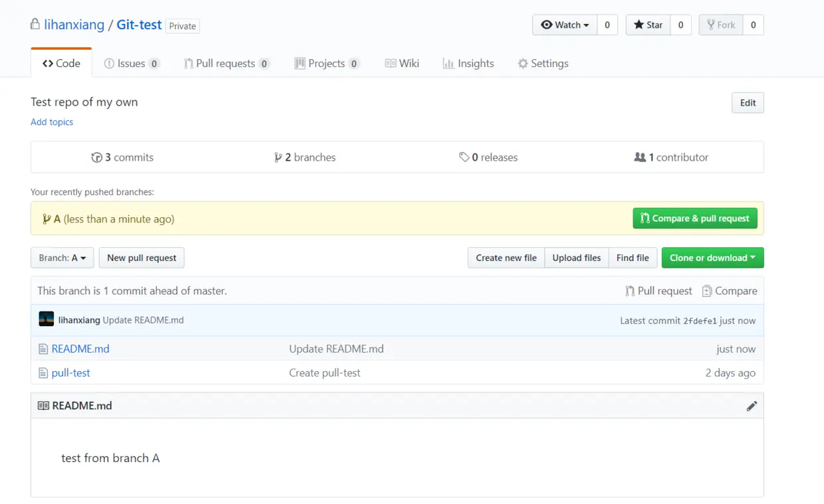View the 0 releases page
The height and width of the screenshot is (504, 824).
pyautogui.click(x=488, y=157)
